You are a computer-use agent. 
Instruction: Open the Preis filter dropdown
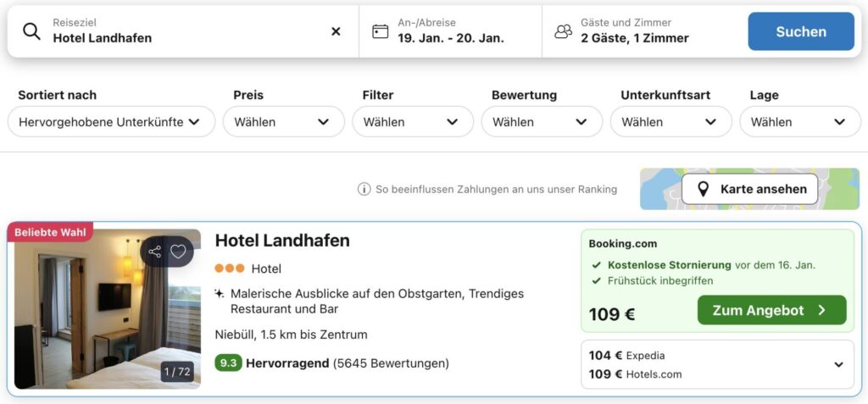(282, 122)
